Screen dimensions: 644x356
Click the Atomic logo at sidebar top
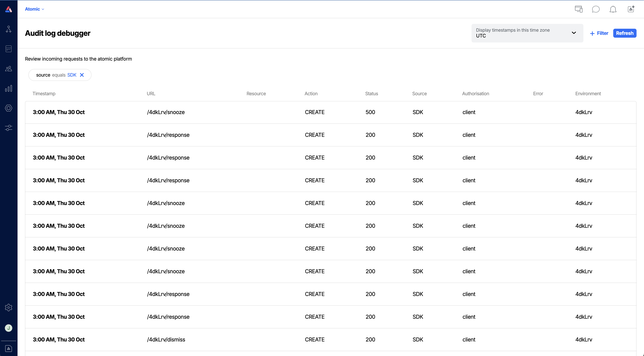point(9,10)
